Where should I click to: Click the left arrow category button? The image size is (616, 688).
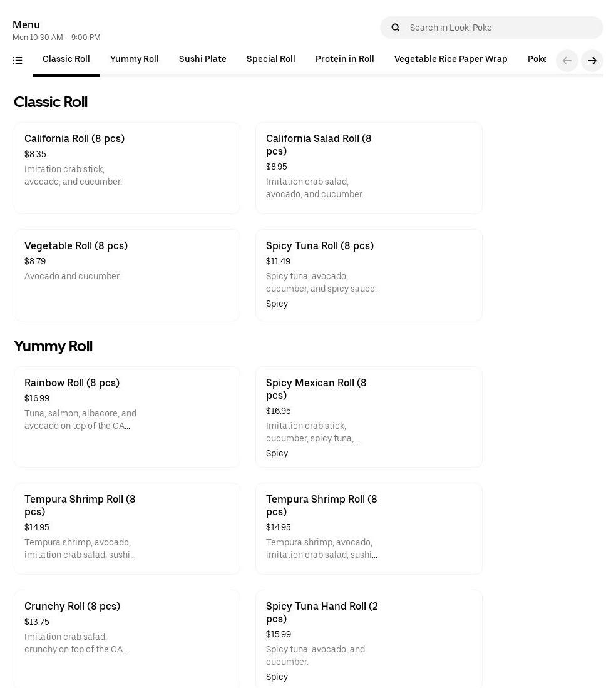pyautogui.click(x=567, y=61)
